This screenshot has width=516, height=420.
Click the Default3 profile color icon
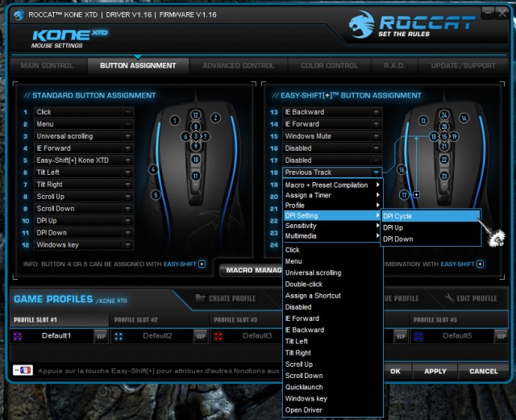218,336
